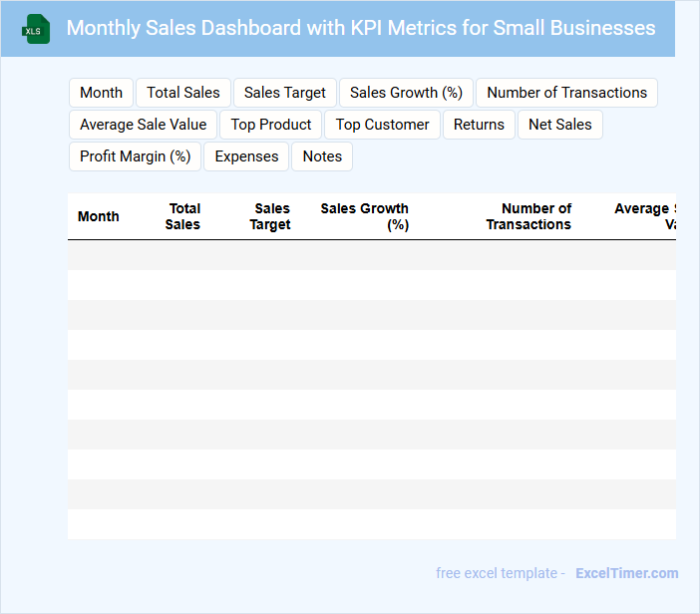
Task: Choose the Sales Target tag
Action: 285,93
